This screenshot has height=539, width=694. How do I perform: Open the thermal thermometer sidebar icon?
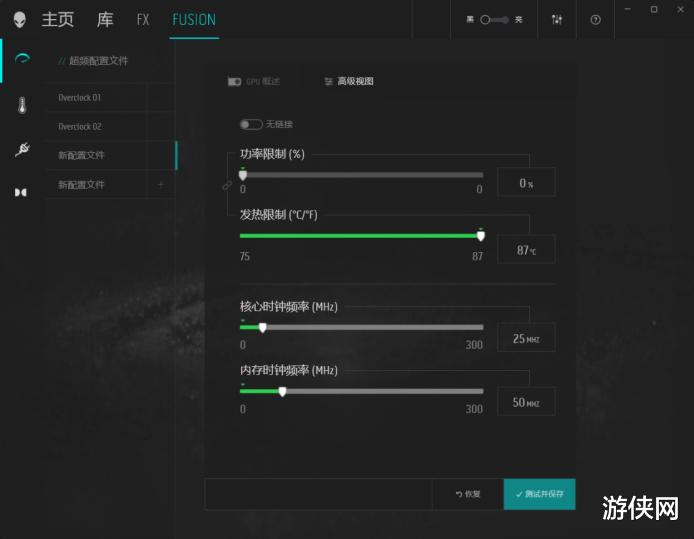22,105
